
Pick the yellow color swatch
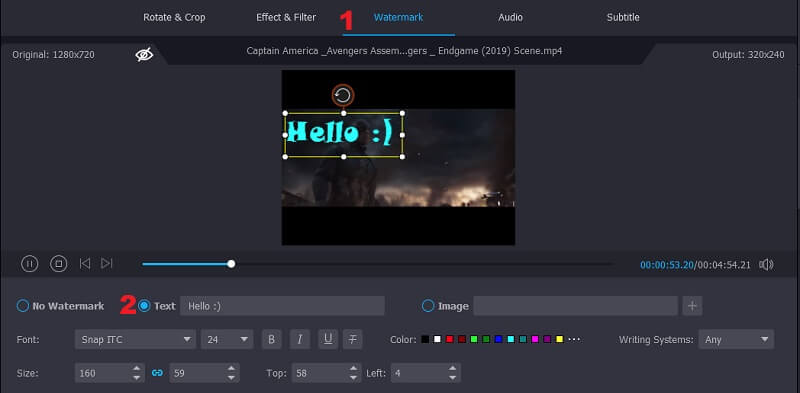[x=560, y=339]
